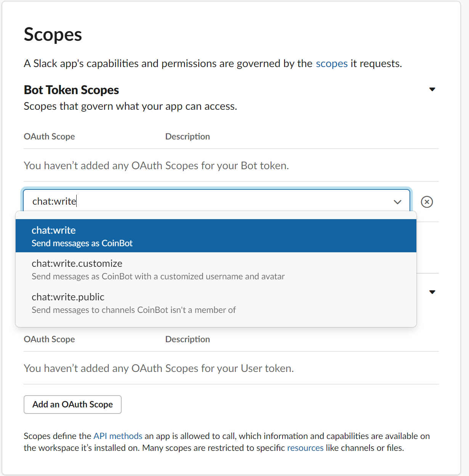Click the Bot token OAuth Scope column header
This screenshot has width=469, height=476.
[x=49, y=136]
